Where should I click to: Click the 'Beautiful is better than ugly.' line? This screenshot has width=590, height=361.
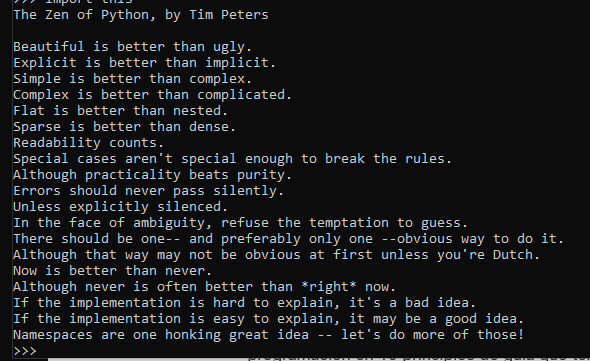click(132, 47)
